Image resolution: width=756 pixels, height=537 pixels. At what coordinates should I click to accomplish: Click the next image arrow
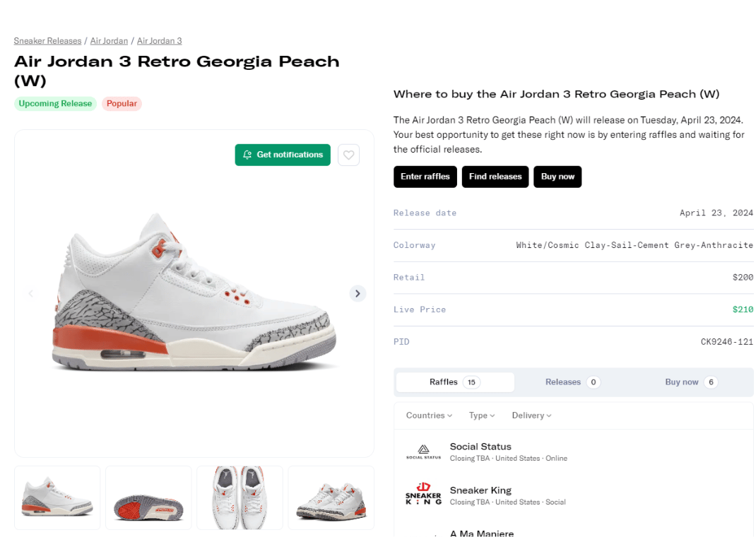(x=358, y=293)
